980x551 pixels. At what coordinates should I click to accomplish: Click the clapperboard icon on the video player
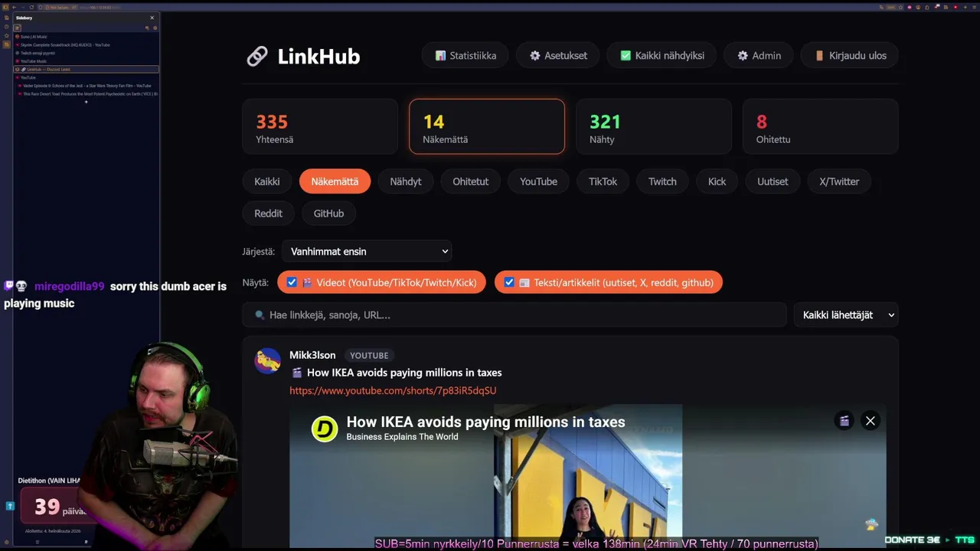click(844, 420)
